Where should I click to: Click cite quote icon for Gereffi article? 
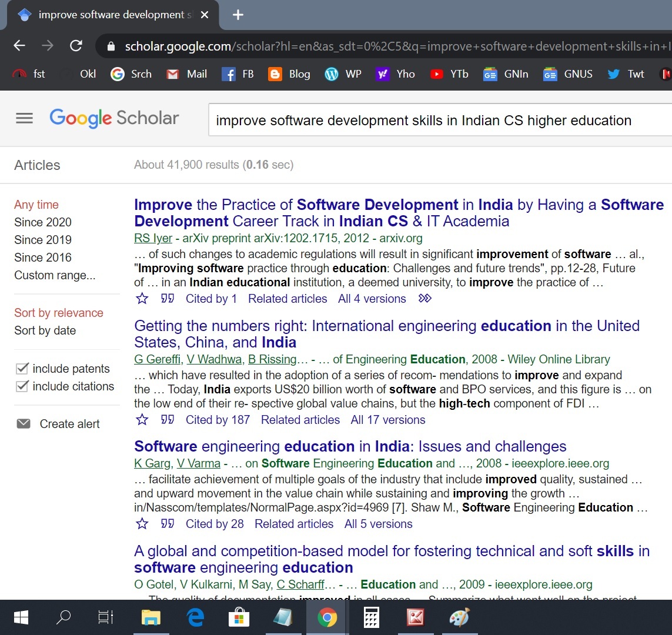[168, 420]
